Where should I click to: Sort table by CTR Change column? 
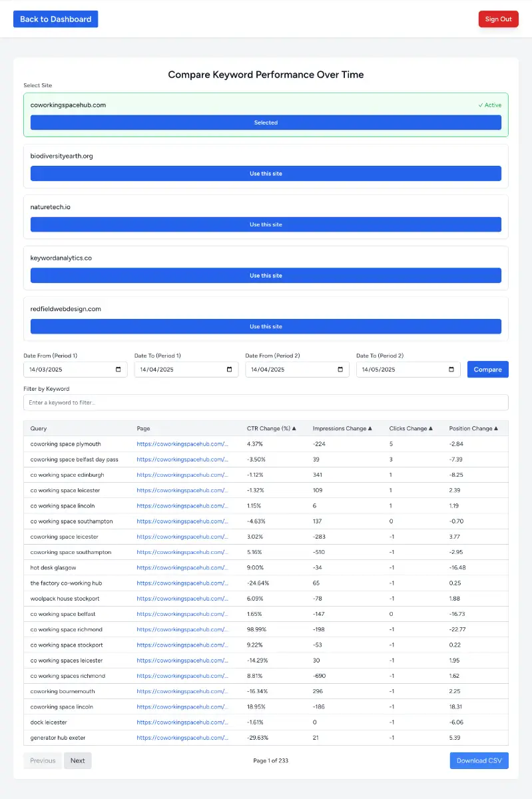(271, 429)
